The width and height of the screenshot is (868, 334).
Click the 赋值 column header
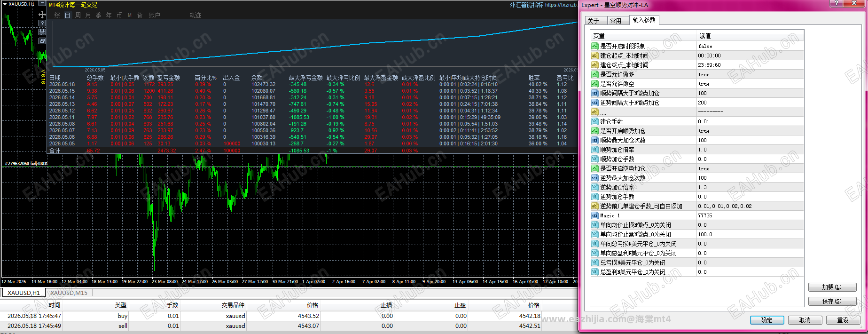pyautogui.click(x=750, y=36)
